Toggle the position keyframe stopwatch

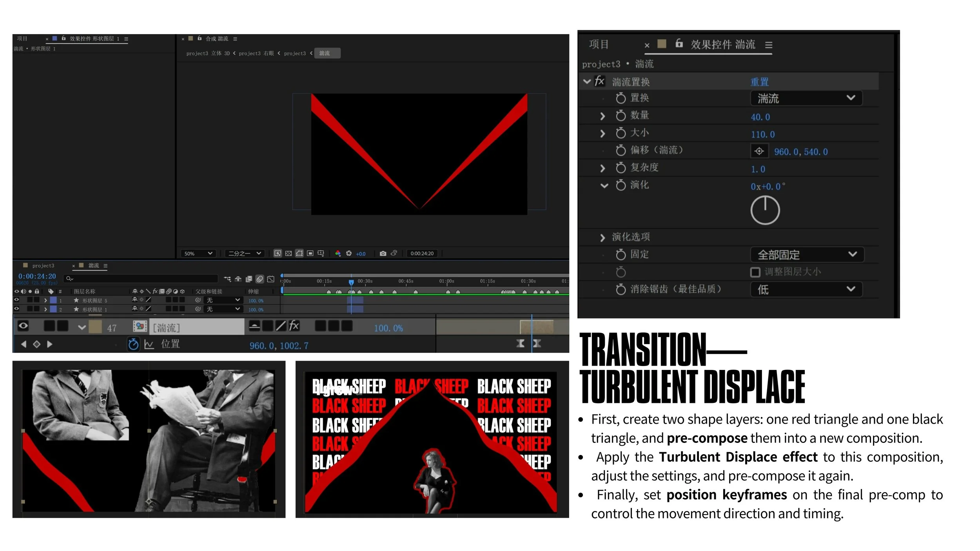pyautogui.click(x=133, y=344)
